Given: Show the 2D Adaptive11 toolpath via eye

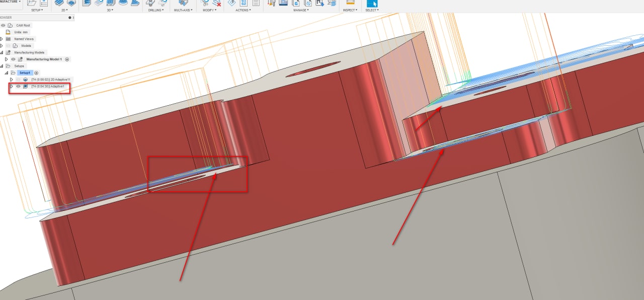Looking at the screenshot, I should click(18, 80).
